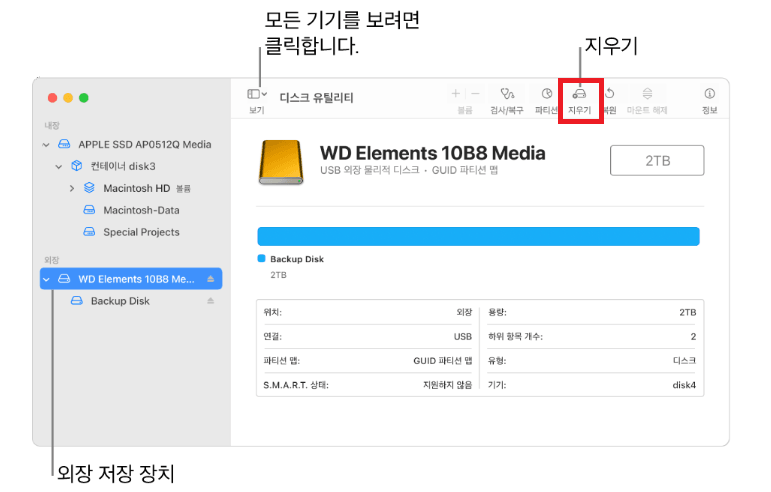Click the 하위 항목 개수 value 2
The image size is (771, 492).
click(x=693, y=337)
